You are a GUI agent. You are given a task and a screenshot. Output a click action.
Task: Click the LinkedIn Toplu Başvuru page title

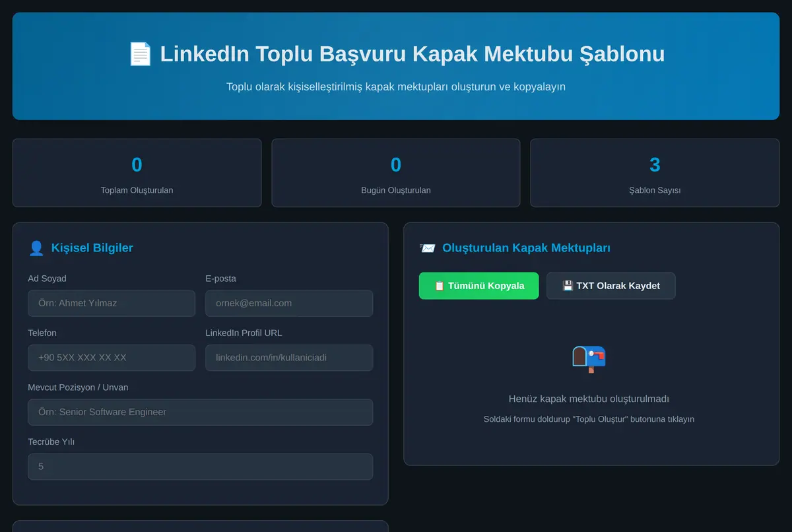(x=412, y=54)
